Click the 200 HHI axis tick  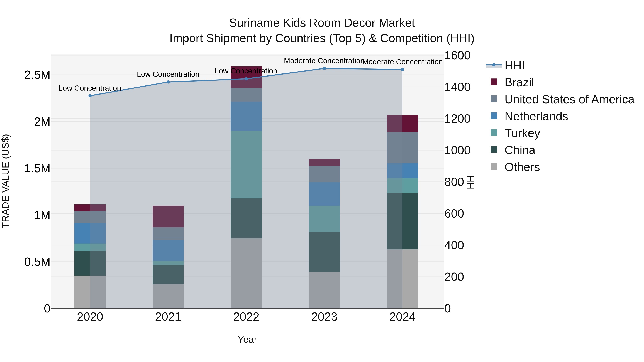[454, 277]
